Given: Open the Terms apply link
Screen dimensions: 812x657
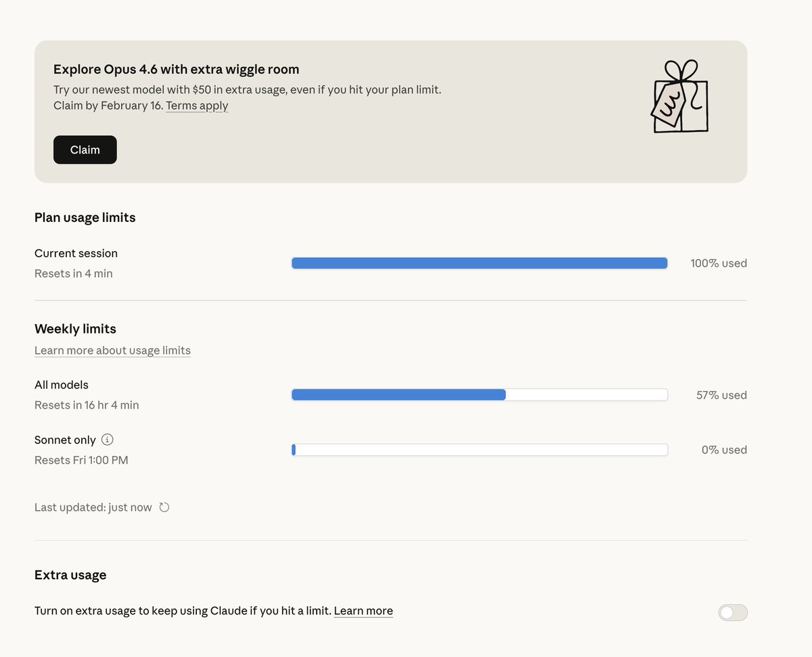Looking at the screenshot, I should pos(197,106).
